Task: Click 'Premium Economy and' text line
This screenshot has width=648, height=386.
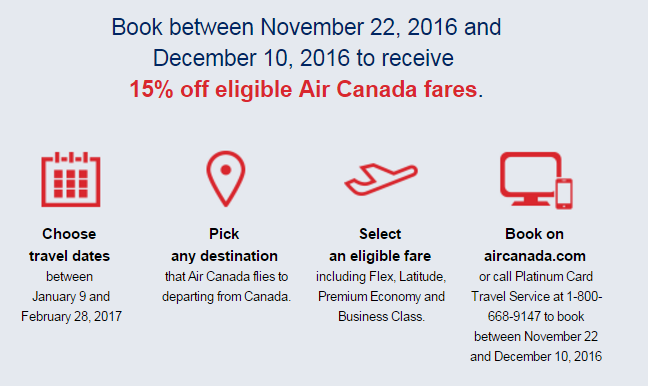Action: pos(381,296)
